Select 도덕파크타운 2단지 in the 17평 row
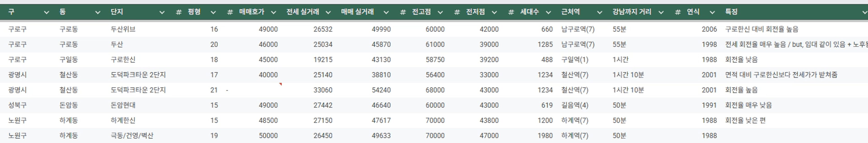Screen dimensions: 868x143 coord(138,75)
